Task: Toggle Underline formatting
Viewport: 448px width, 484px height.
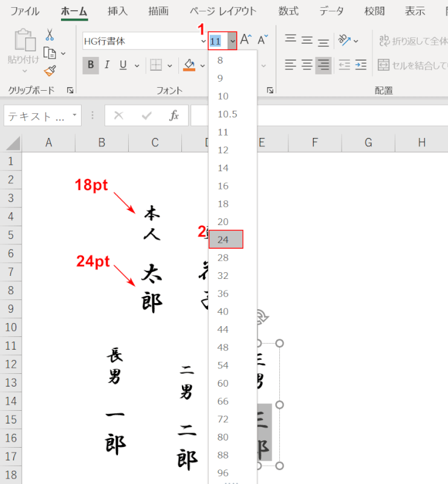Action: [x=123, y=65]
